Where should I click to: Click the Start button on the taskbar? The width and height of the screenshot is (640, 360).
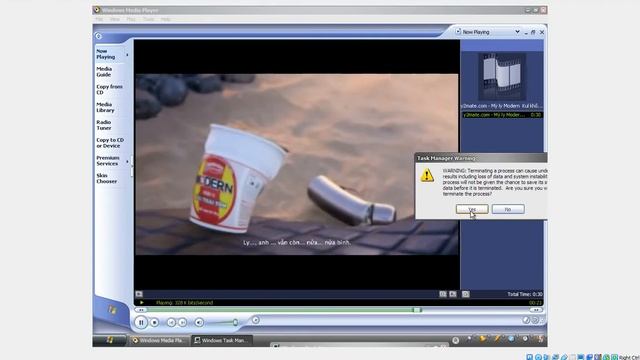(x=109, y=340)
